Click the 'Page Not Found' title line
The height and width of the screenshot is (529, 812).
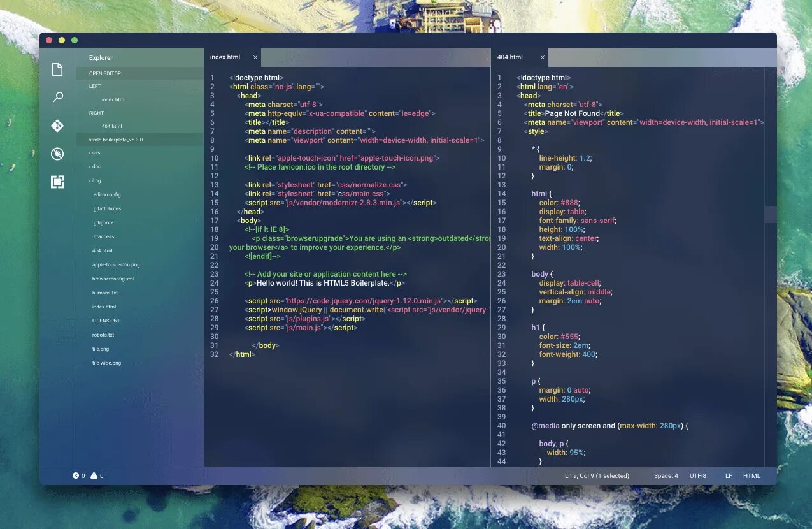pyautogui.click(x=573, y=113)
